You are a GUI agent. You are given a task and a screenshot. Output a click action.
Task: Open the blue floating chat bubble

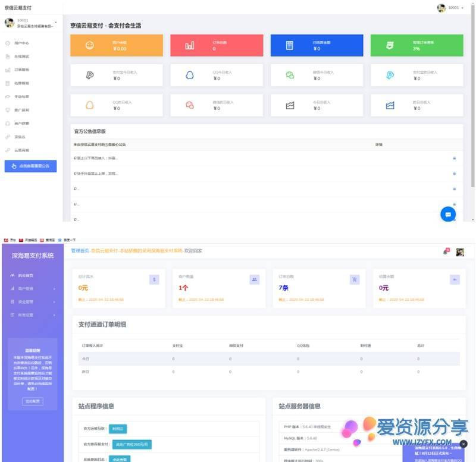[x=448, y=214]
